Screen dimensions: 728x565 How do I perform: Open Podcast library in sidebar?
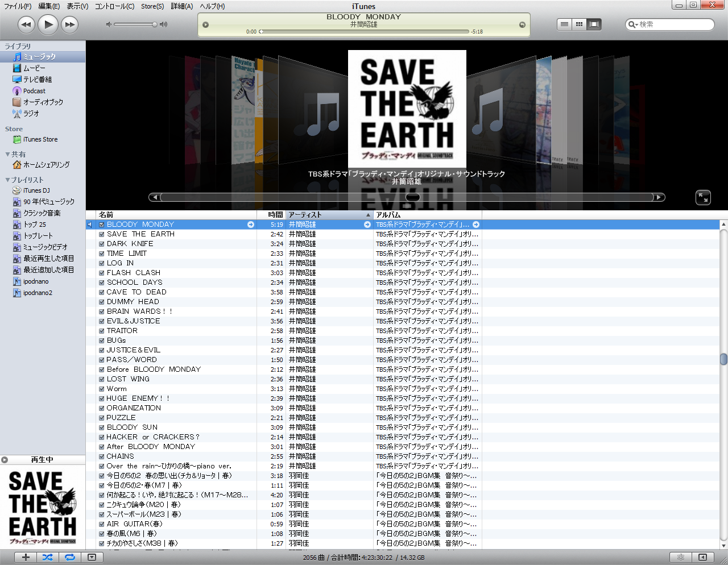tap(43, 91)
